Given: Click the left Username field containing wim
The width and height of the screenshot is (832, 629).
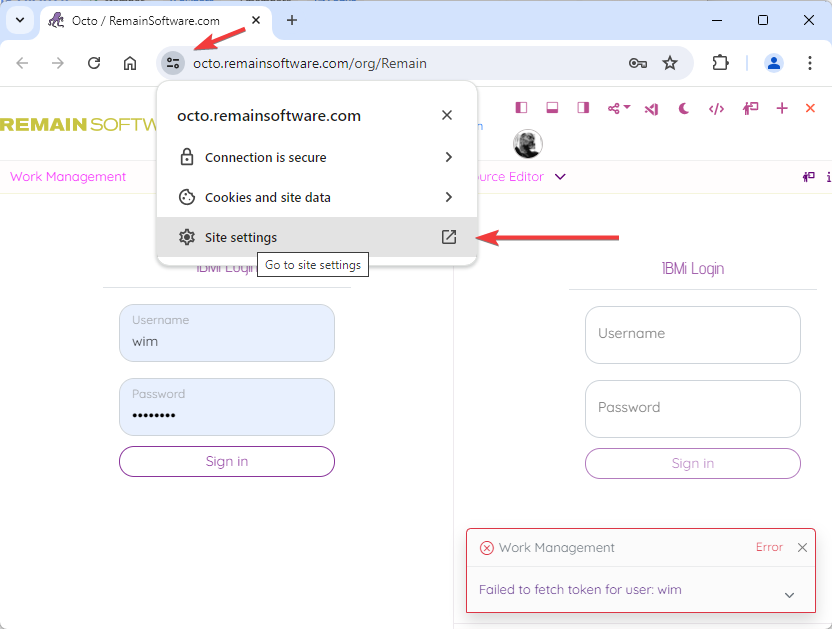Looking at the screenshot, I should click(227, 333).
